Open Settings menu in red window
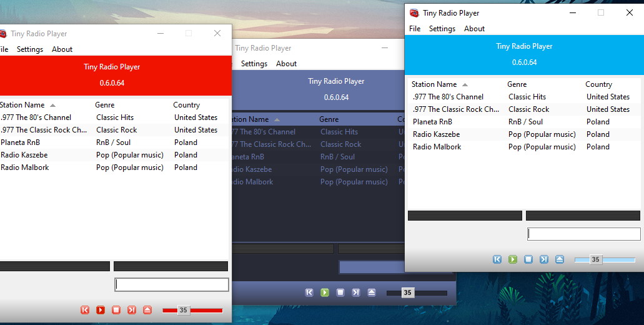644x325 pixels. click(30, 49)
